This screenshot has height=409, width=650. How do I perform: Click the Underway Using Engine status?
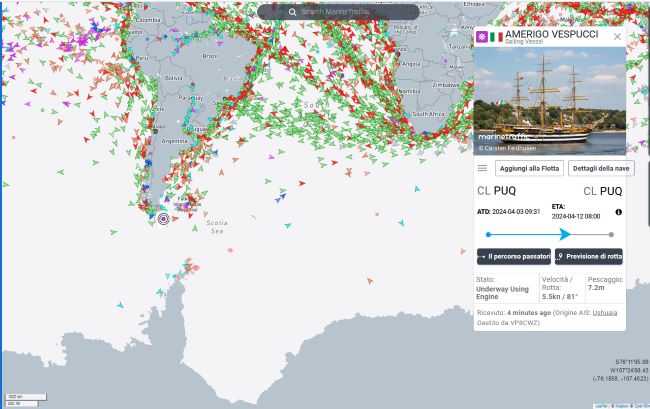coord(502,293)
